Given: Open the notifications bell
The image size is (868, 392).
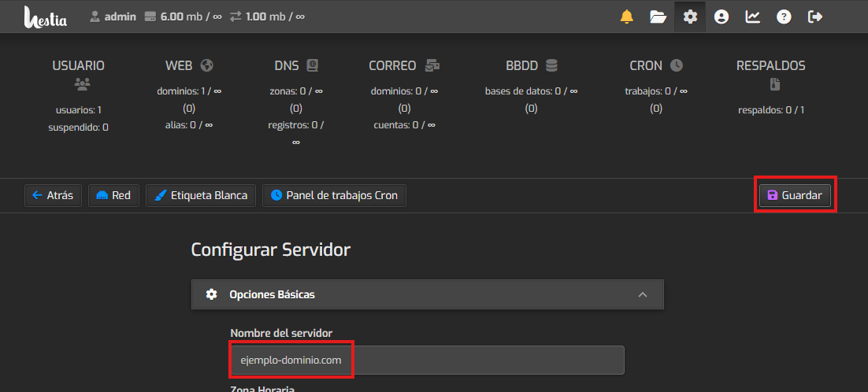Looking at the screenshot, I should 626,17.
